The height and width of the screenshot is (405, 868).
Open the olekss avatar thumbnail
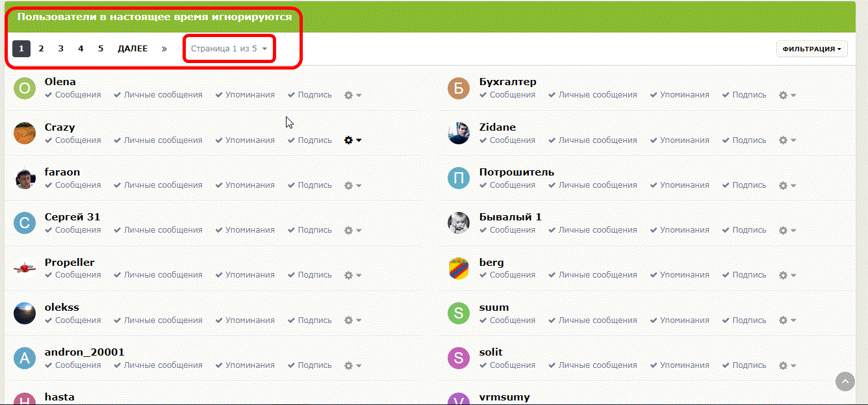(x=25, y=313)
